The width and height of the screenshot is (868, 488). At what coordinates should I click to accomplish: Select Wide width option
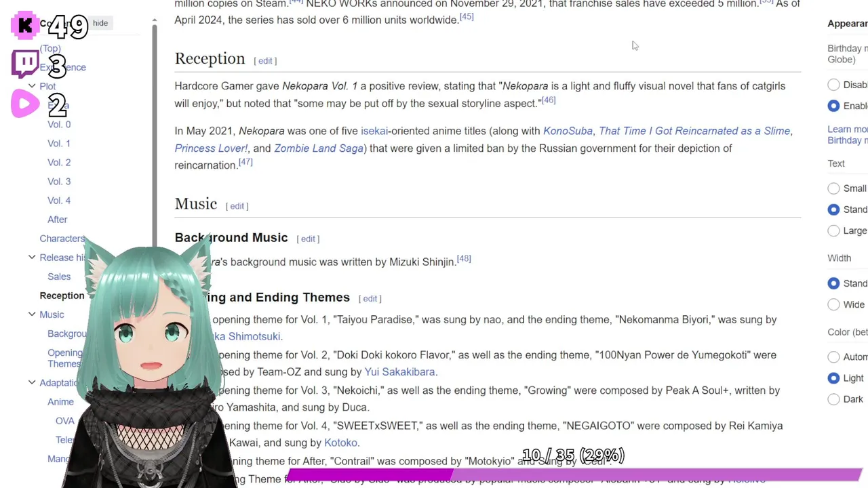coord(834,304)
